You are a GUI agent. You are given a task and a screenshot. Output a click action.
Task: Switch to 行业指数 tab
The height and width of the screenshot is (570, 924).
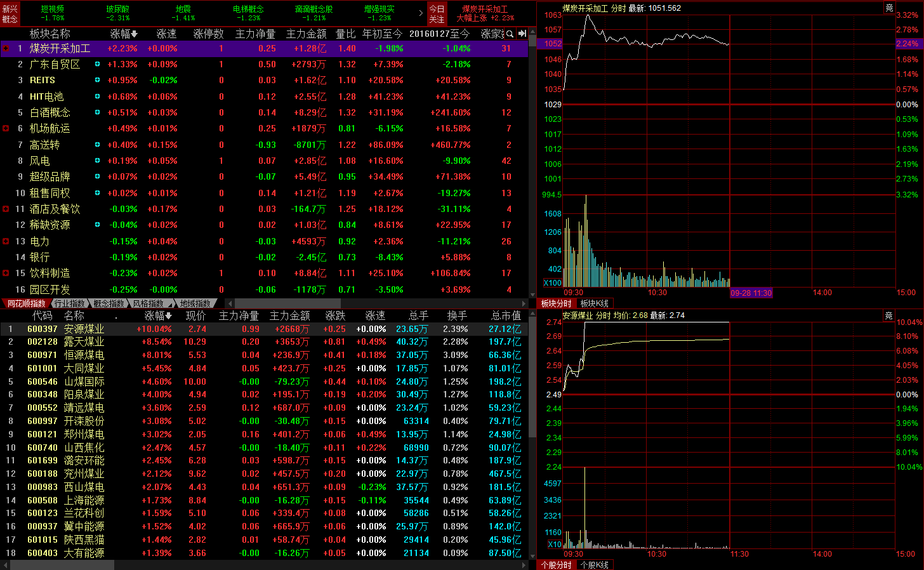coord(69,303)
